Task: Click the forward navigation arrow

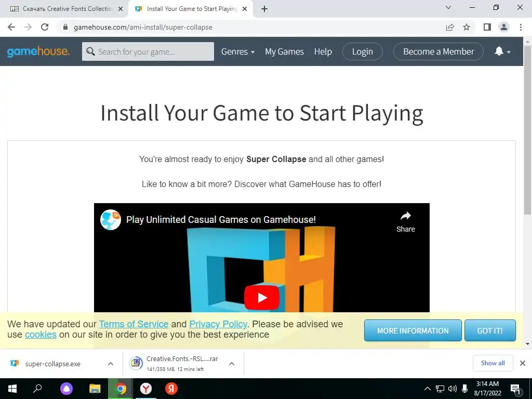Action: click(28, 27)
